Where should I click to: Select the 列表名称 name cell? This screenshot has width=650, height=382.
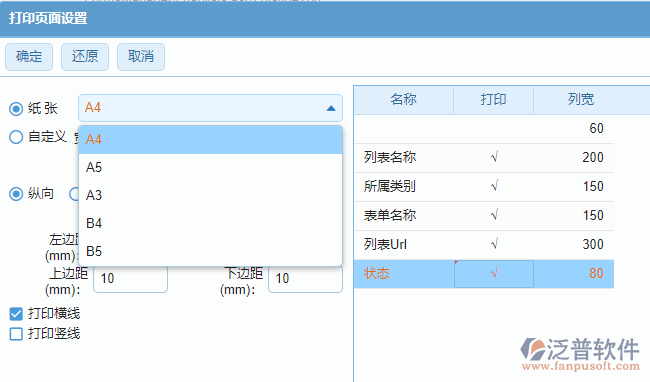[404, 157]
